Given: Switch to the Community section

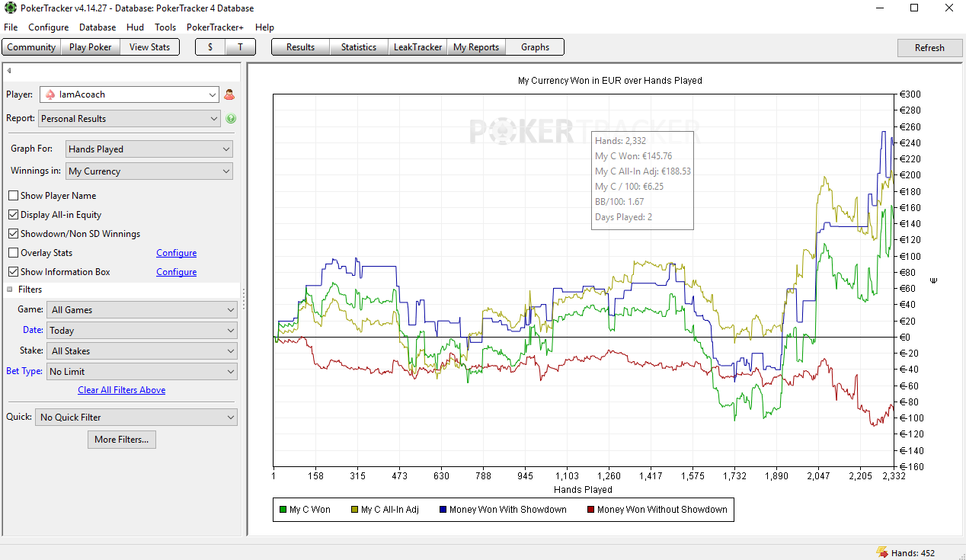Looking at the screenshot, I should tap(31, 47).
